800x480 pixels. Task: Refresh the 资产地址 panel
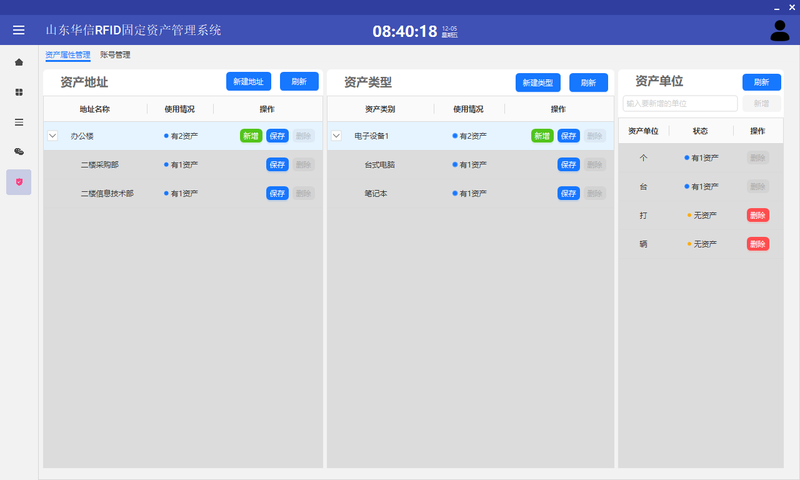click(x=299, y=82)
